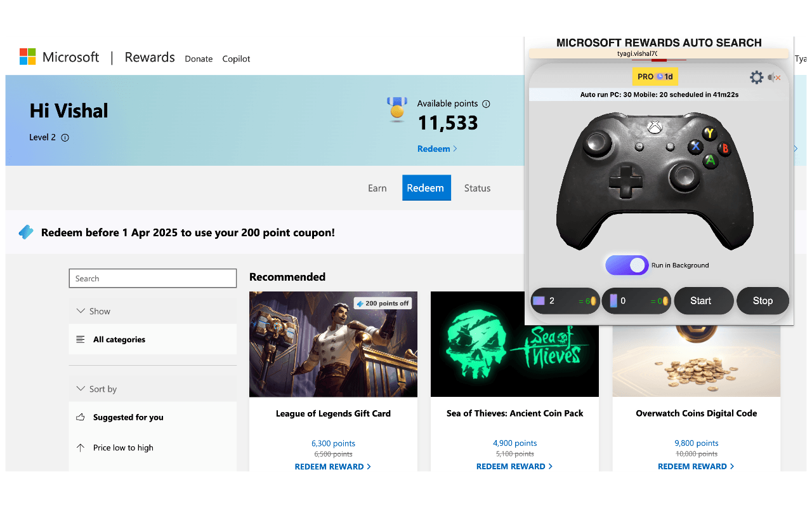
Task: Click the blue coupon ticket icon
Action: pyautogui.click(x=26, y=232)
